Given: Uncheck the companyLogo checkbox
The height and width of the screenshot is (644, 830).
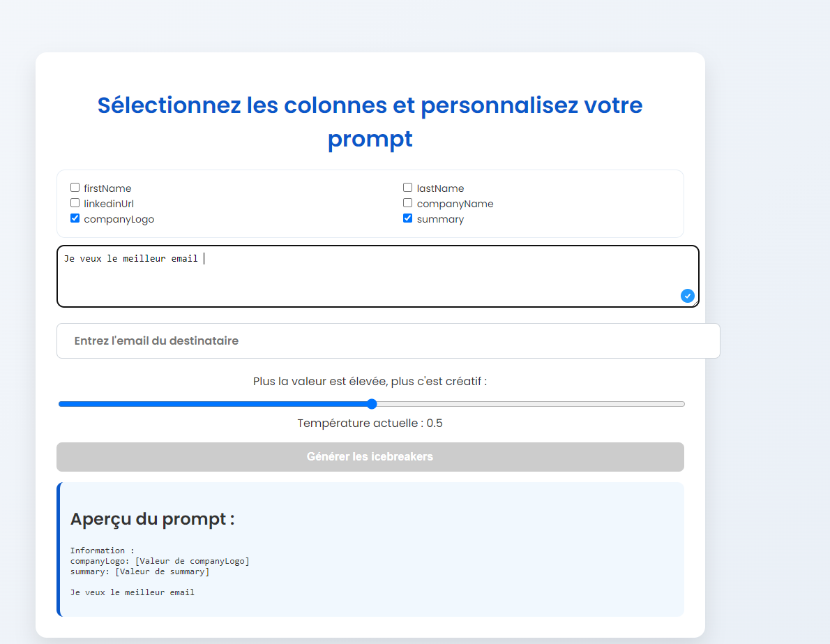Looking at the screenshot, I should coord(75,218).
